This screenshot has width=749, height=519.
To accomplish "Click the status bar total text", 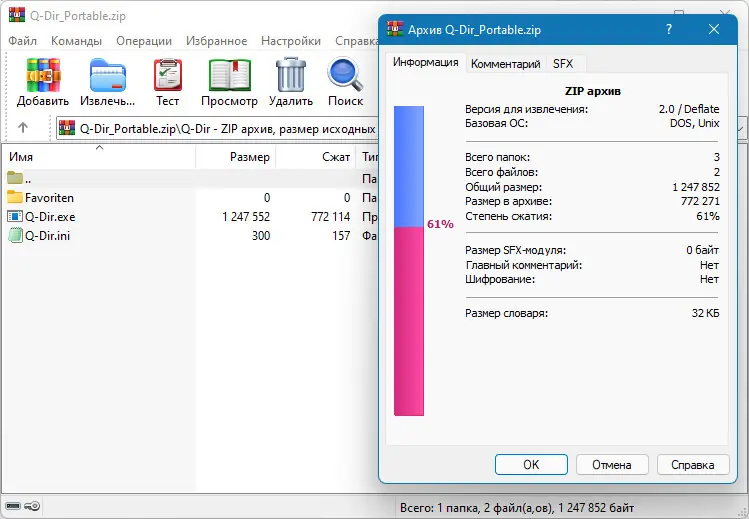I will [517, 507].
